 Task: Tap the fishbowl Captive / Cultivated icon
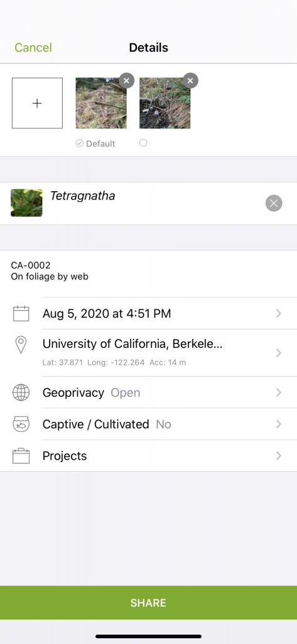[x=21, y=425]
